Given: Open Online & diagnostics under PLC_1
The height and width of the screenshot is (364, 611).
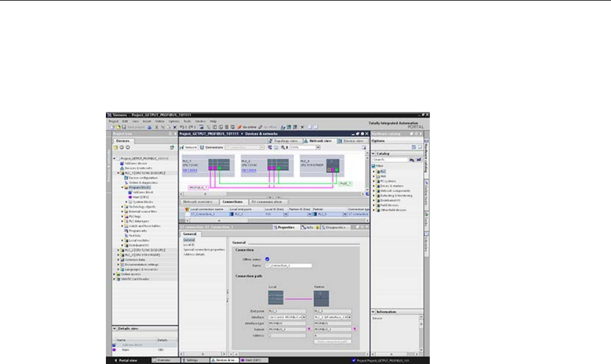Looking at the screenshot, I should [141, 182].
